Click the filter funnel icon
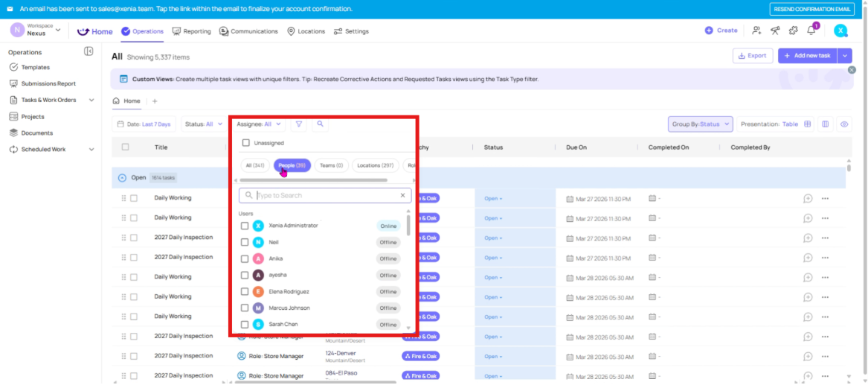Screen dimensions: 868x385 point(299,124)
